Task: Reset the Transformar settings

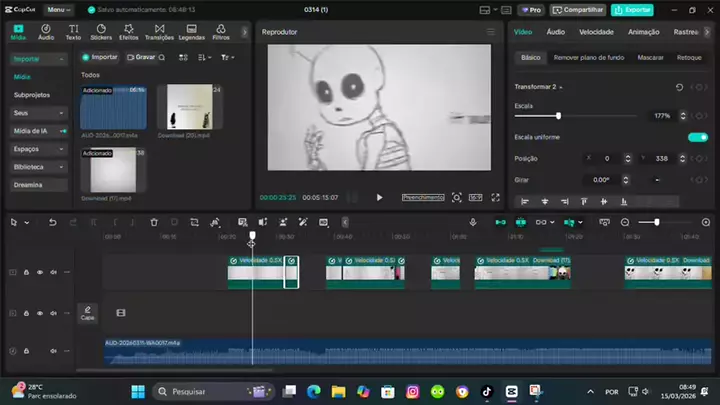Action: [680, 87]
